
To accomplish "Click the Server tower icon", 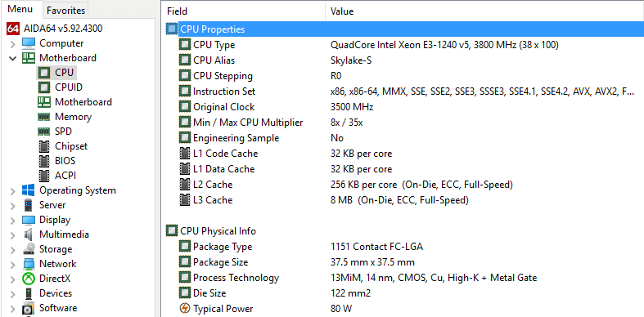I will 29,205.
